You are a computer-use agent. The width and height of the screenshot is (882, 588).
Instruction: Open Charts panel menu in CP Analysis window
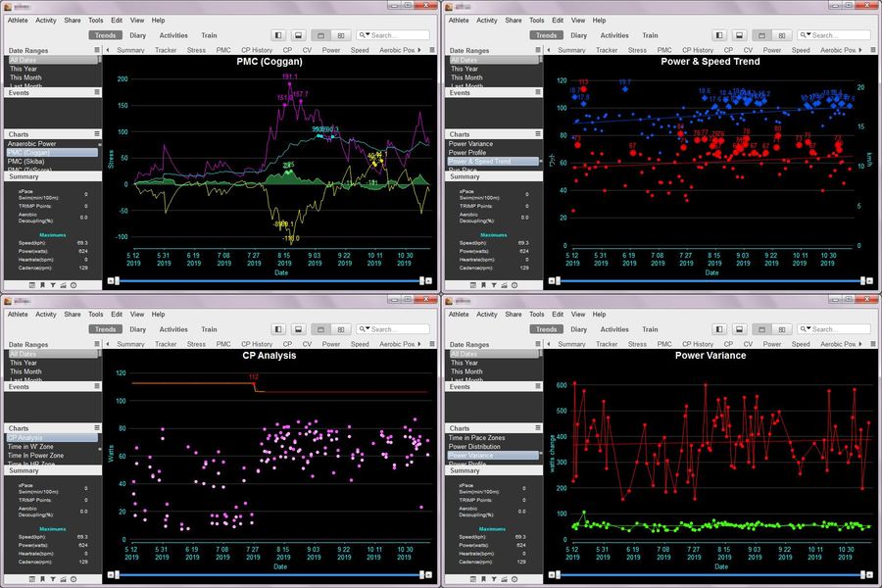(97, 427)
